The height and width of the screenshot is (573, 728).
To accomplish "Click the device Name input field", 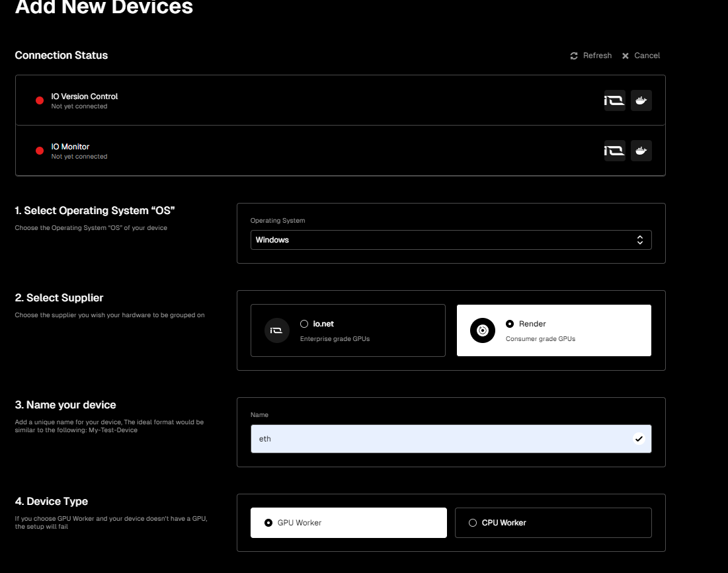I will pyautogui.click(x=436, y=439).
